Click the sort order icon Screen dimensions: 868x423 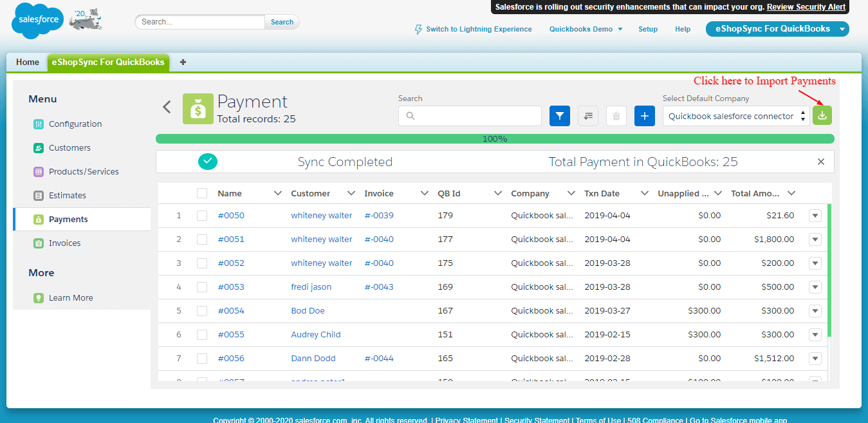point(587,116)
